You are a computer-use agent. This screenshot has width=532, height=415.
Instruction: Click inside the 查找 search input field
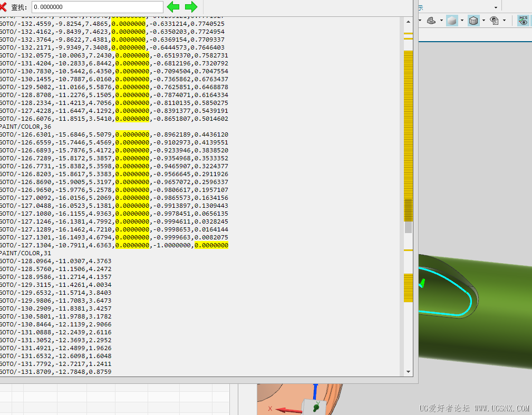(96, 7)
